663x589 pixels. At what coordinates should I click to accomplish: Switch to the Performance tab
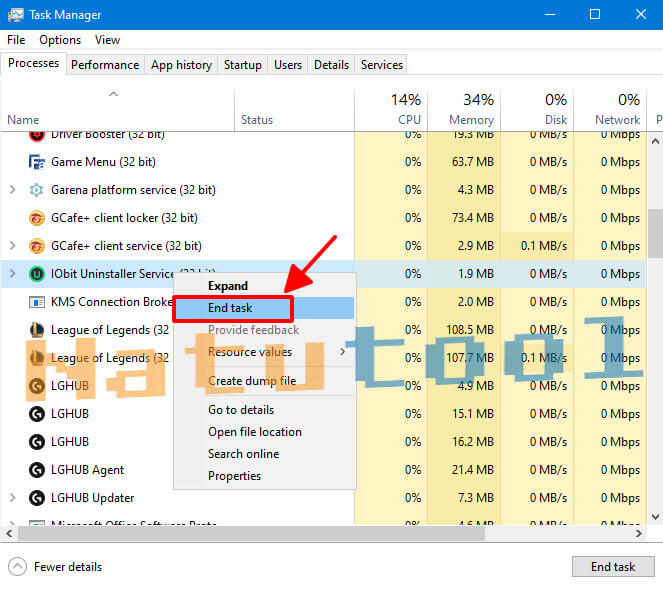tap(105, 65)
